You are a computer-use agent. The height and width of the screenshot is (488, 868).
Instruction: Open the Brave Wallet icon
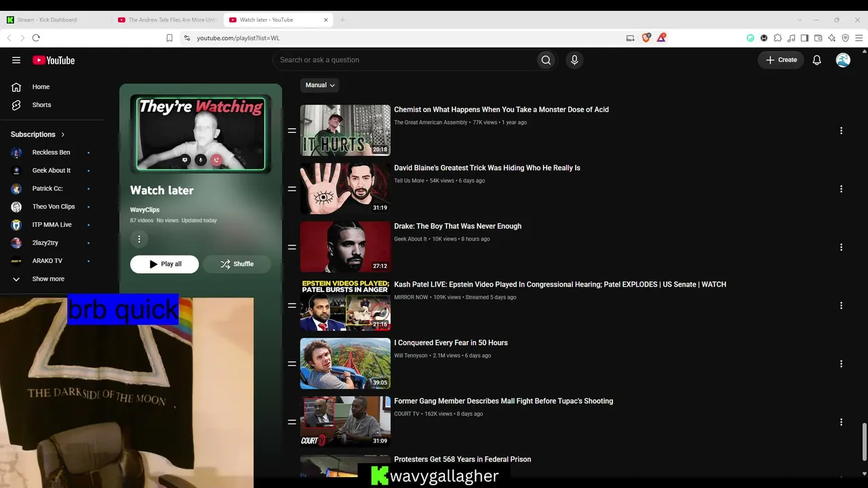point(818,38)
